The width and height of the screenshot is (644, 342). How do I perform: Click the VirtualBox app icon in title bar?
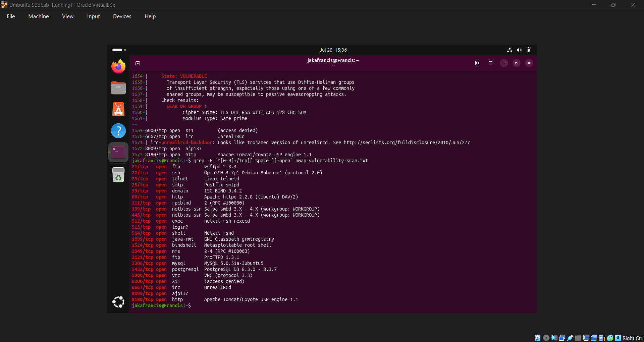(x=4, y=5)
